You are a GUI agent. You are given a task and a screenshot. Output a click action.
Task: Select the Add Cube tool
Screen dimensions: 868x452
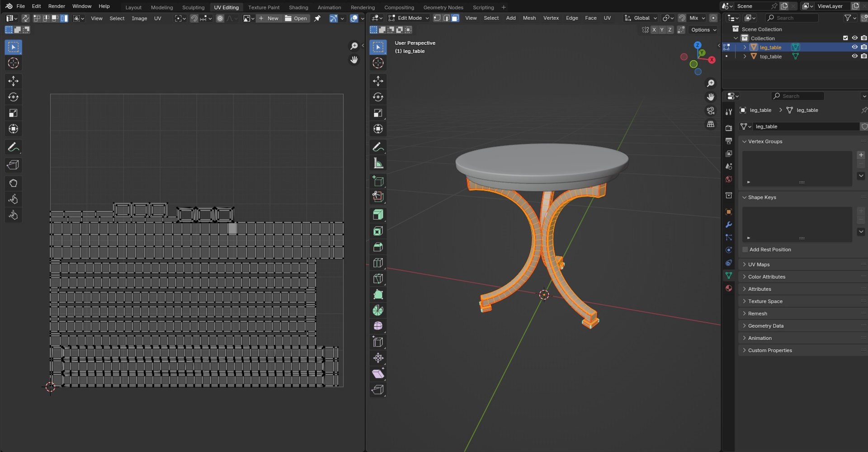378,181
